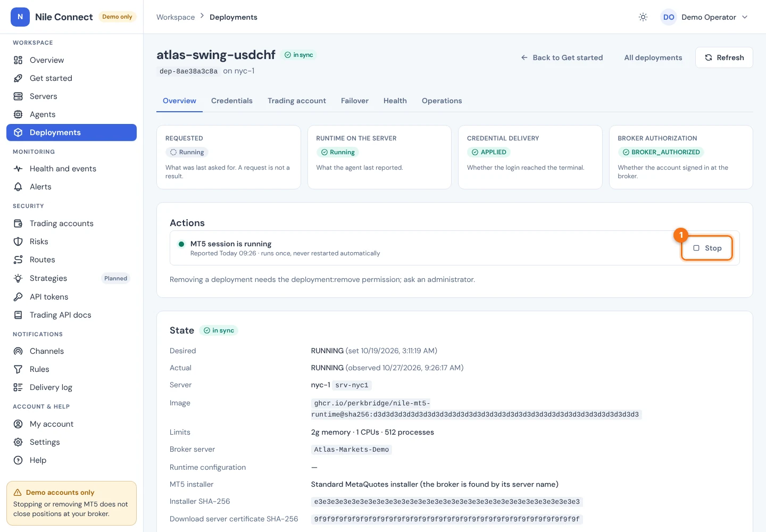The image size is (766, 532).
Task: Switch to the Credentials tab
Action: pyautogui.click(x=232, y=101)
